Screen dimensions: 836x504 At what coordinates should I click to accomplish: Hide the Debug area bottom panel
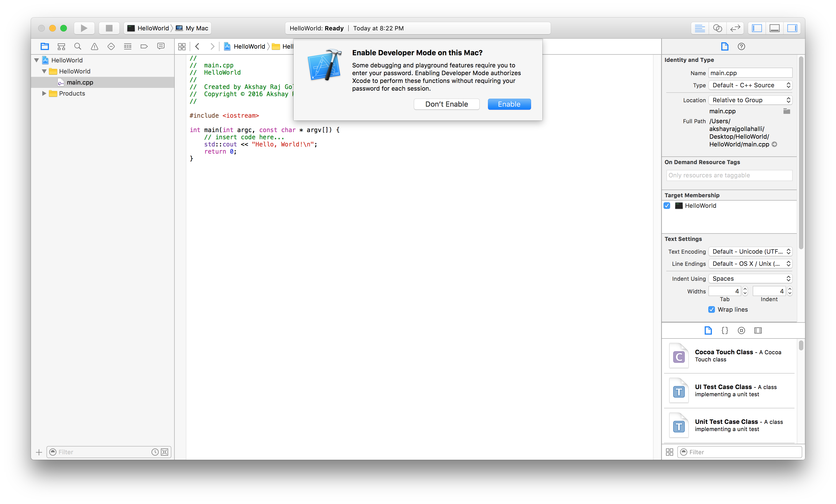pos(774,28)
